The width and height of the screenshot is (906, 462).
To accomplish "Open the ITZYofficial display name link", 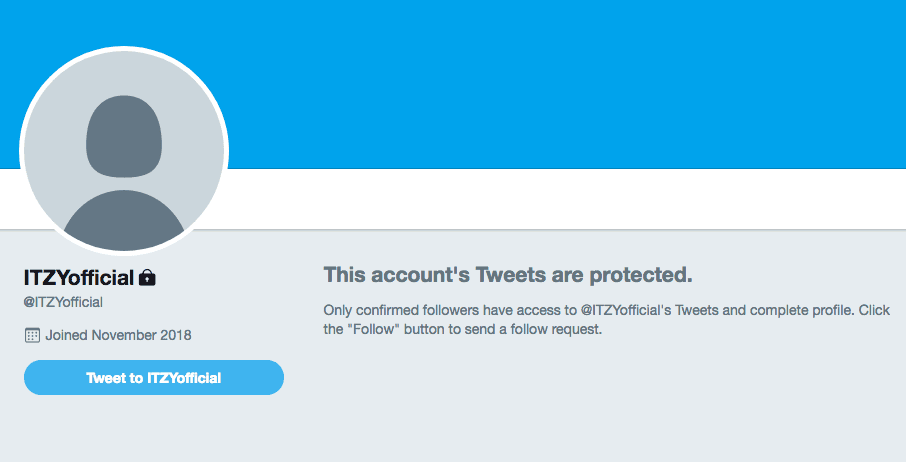I will 78,277.
